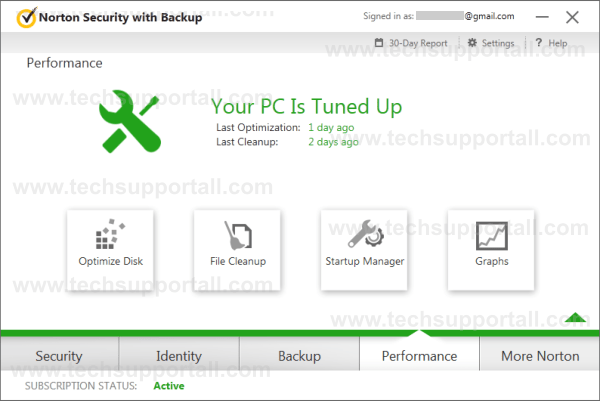Click the signed-in Gmail account text
Screen dimensions: 600x401
(465, 16)
